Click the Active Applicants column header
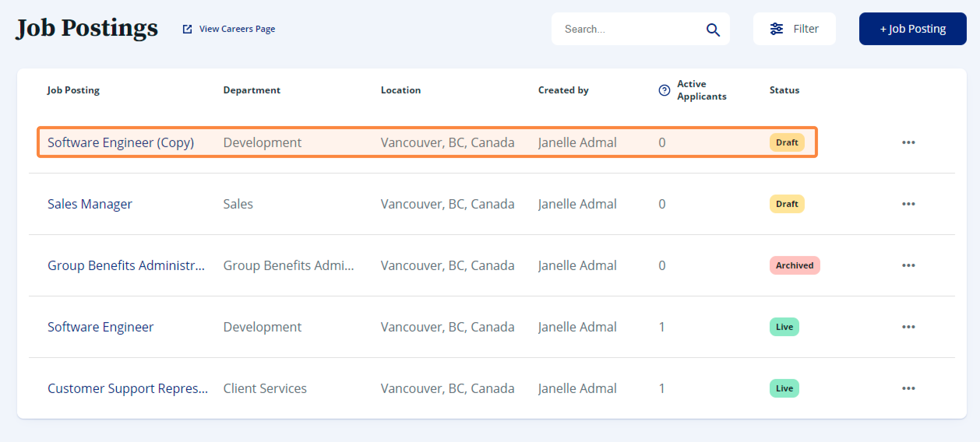 click(702, 90)
